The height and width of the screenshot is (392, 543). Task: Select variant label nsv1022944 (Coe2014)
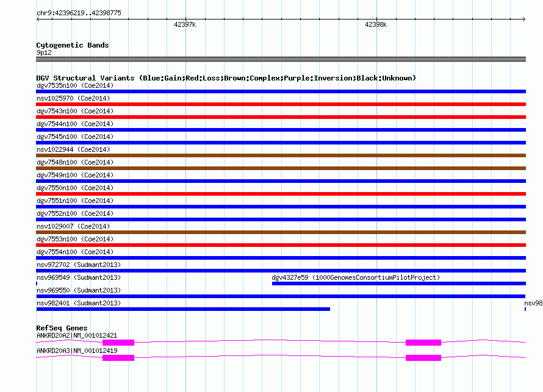[x=73, y=149]
